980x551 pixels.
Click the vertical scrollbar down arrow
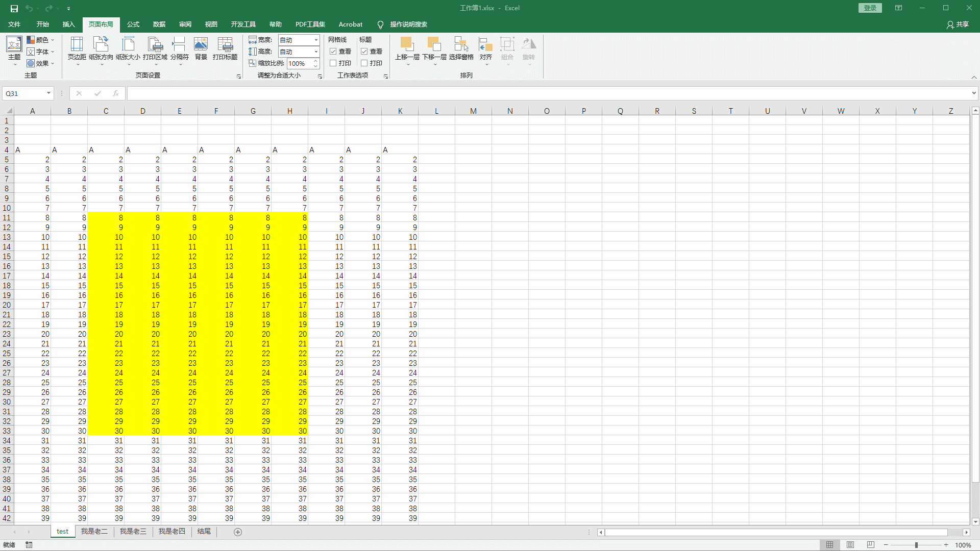pos(975,521)
